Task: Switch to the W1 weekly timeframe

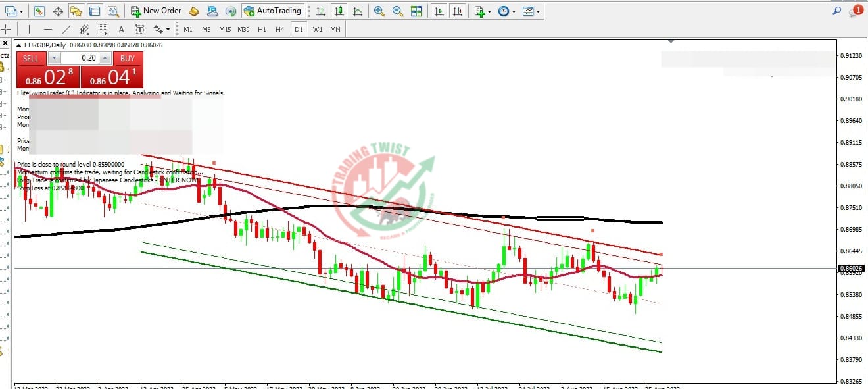Action: [x=318, y=29]
